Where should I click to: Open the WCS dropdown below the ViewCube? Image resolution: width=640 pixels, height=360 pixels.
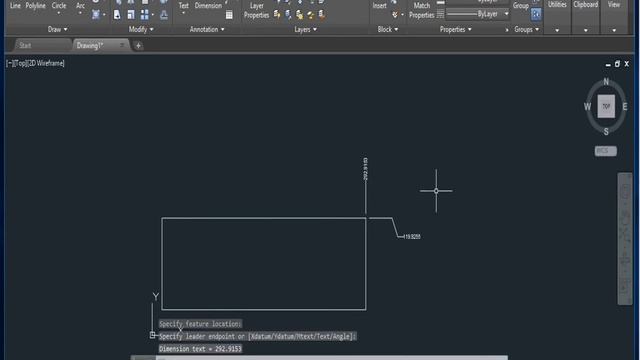tap(605, 151)
